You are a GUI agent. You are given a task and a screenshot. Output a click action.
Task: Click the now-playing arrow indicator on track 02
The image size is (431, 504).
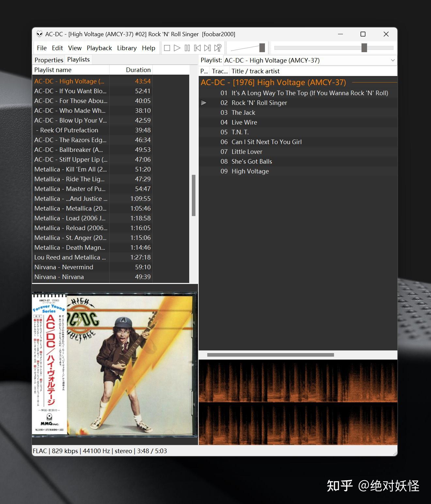(x=204, y=103)
